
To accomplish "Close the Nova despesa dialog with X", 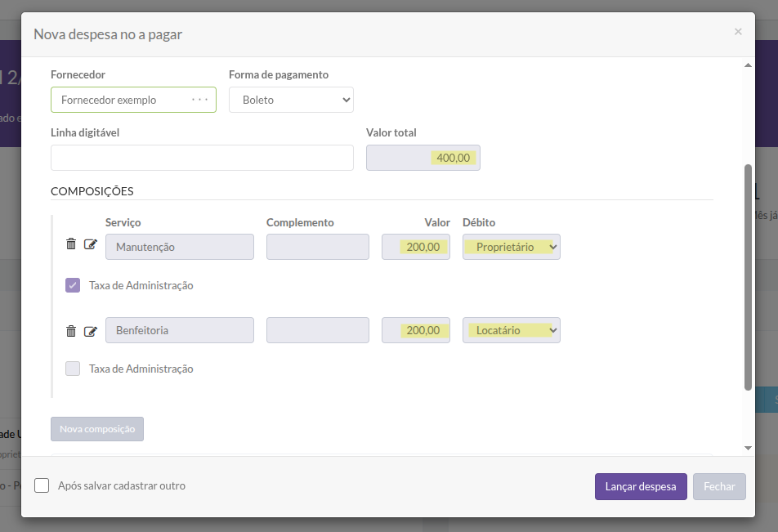I will 738,32.
